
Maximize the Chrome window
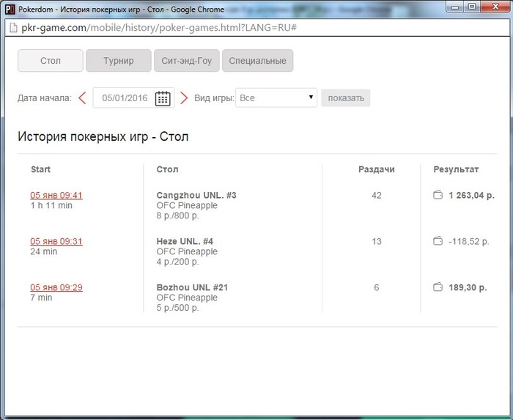click(472, 6)
